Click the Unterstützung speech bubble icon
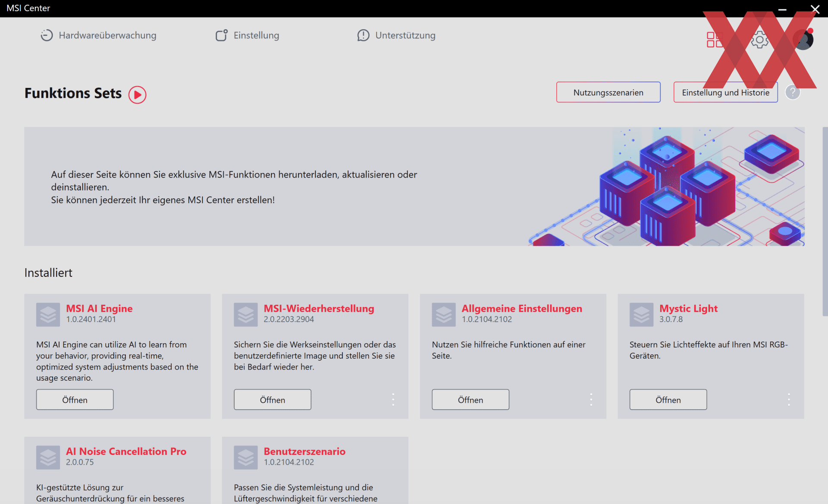This screenshot has height=504, width=828. [x=364, y=35]
